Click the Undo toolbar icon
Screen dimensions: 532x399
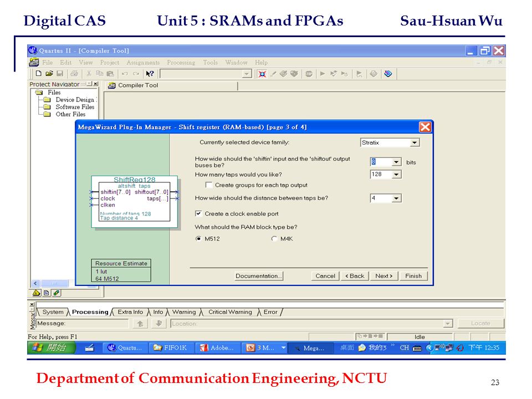125,73
